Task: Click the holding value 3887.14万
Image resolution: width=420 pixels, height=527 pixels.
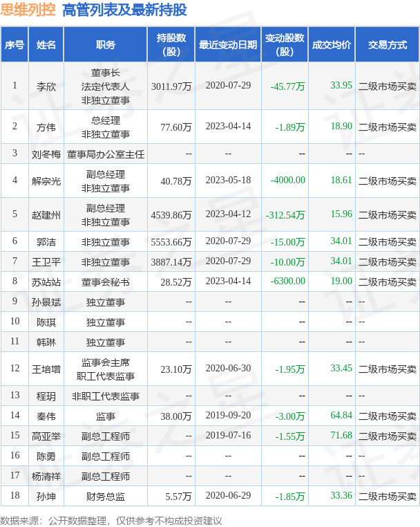Action: [x=171, y=262]
